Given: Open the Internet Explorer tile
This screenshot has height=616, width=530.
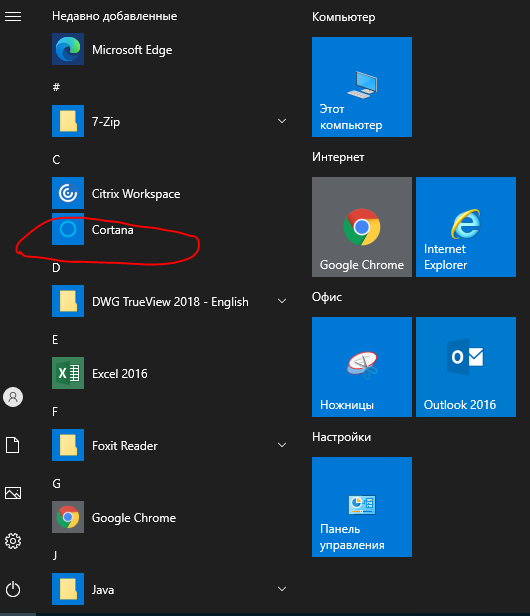Looking at the screenshot, I should (466, 227).
